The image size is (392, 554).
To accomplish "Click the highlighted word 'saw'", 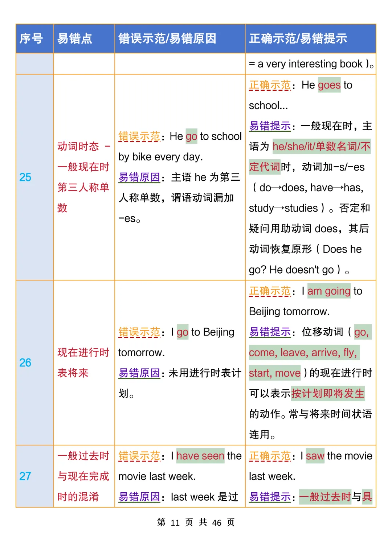I will [315, 456].
